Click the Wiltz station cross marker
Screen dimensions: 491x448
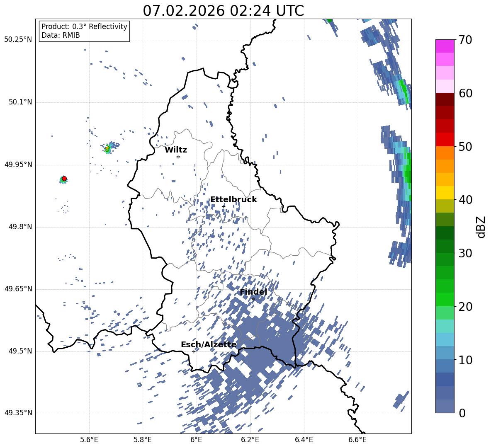click(178, 157)
